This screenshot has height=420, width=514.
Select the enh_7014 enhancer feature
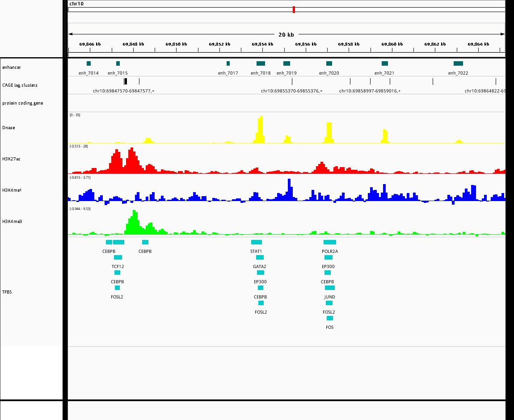click(88, 63)
